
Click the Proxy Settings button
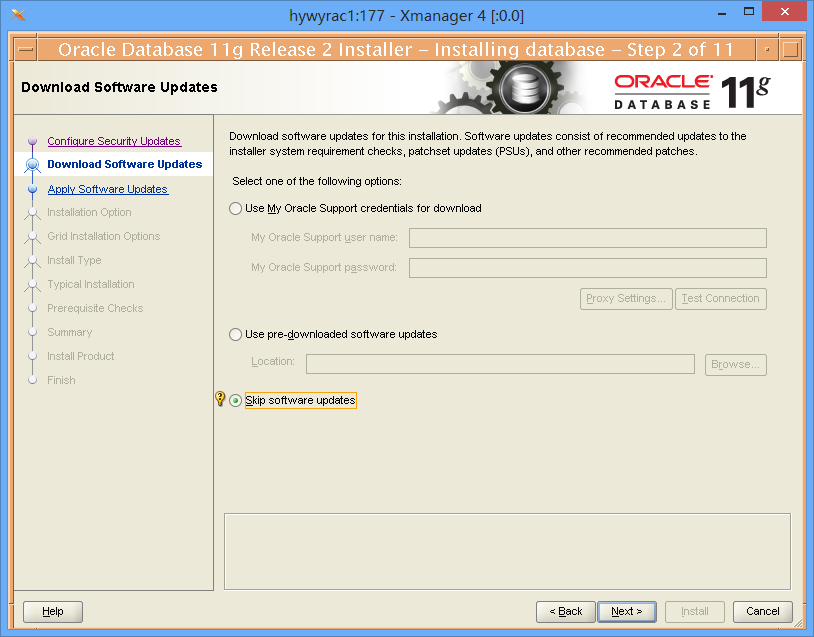point(626,299)
